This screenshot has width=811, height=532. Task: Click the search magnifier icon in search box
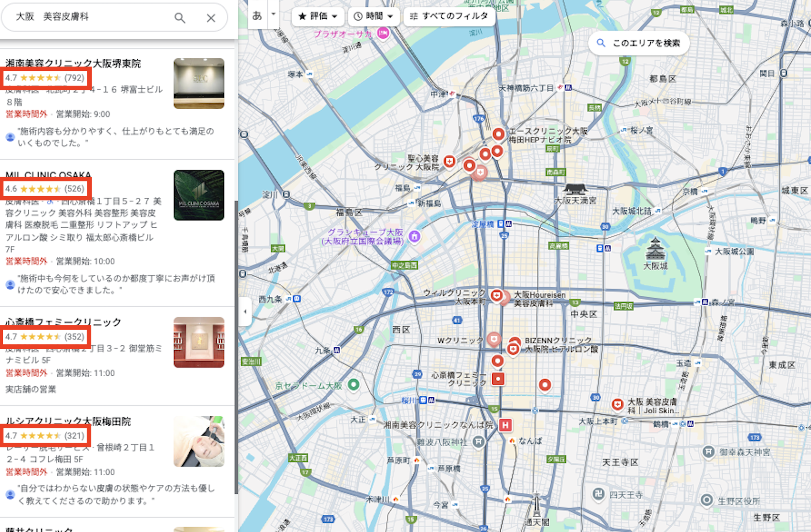click(180, 18)
